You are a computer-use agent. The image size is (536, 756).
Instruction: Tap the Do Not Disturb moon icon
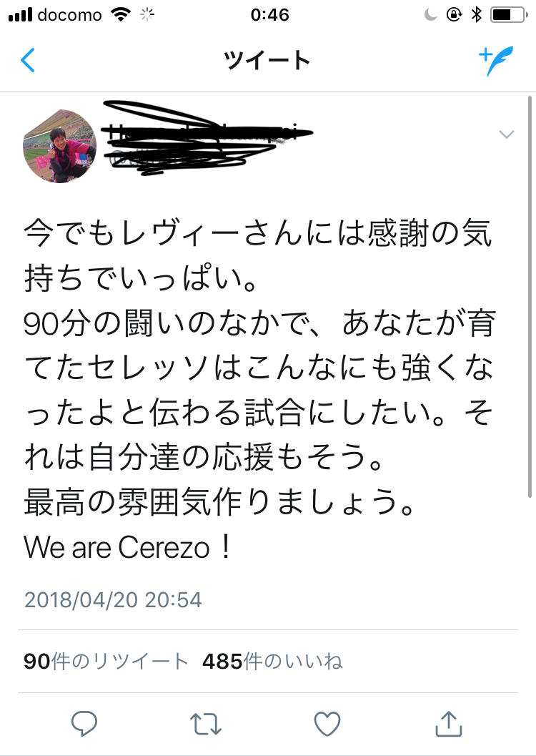pos(430,14)
